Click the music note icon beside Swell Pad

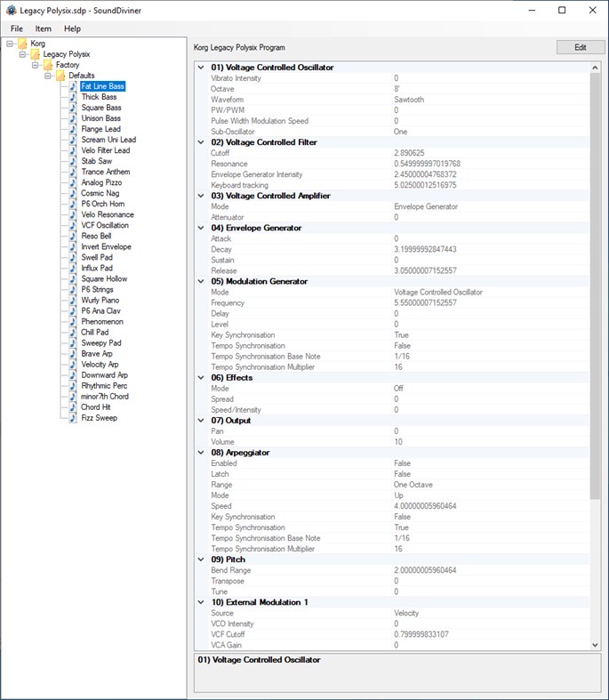[x=73, y=258]
